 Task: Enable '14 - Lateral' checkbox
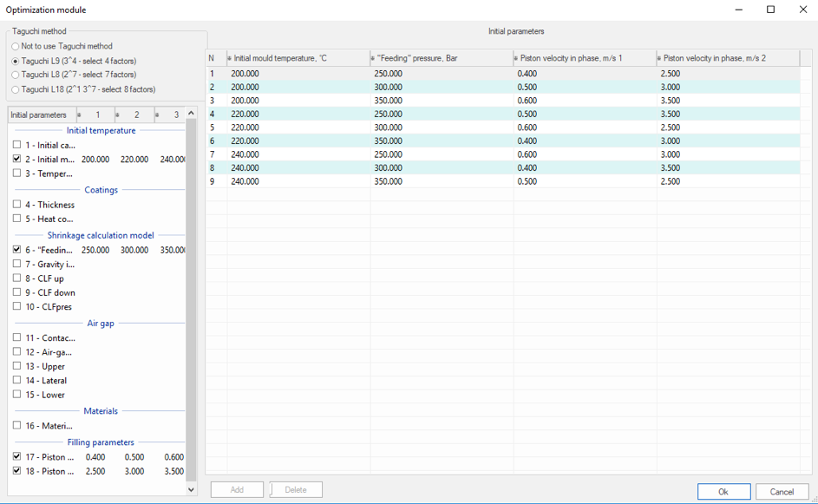point(16,380)
